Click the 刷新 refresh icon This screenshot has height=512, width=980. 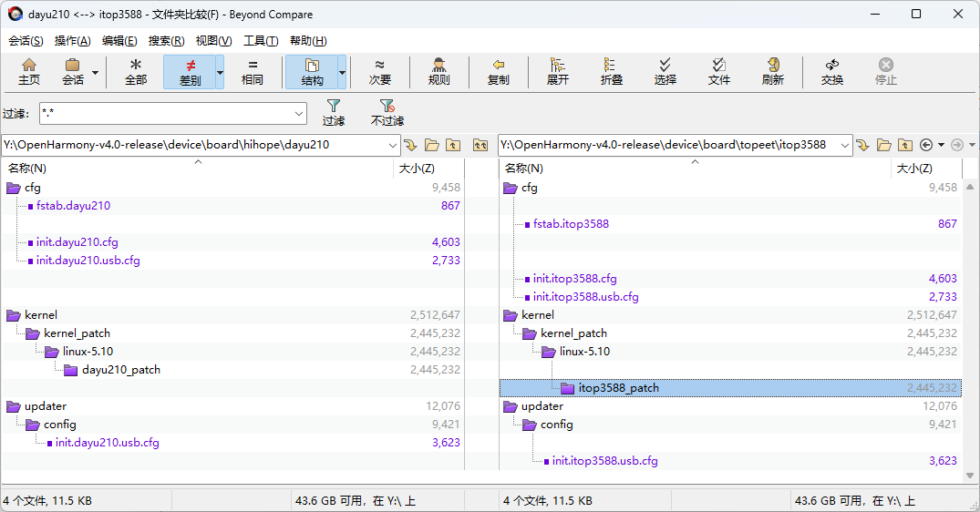coord(772,72)
